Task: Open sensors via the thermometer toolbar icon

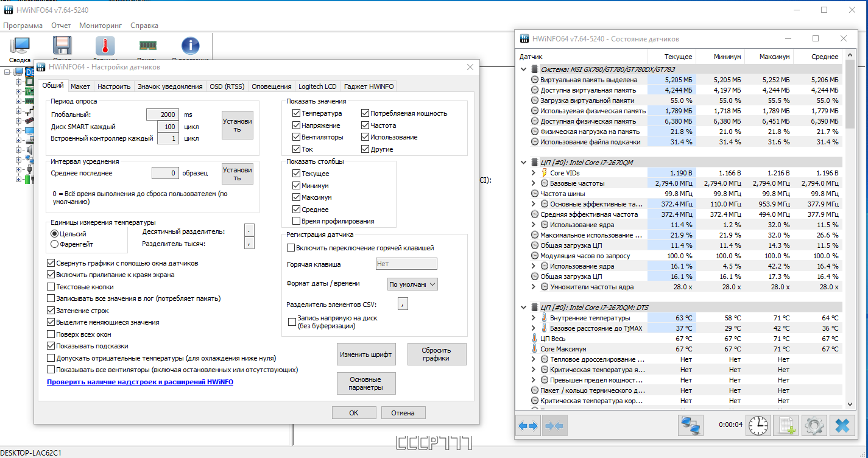Action: click(105, 47)
